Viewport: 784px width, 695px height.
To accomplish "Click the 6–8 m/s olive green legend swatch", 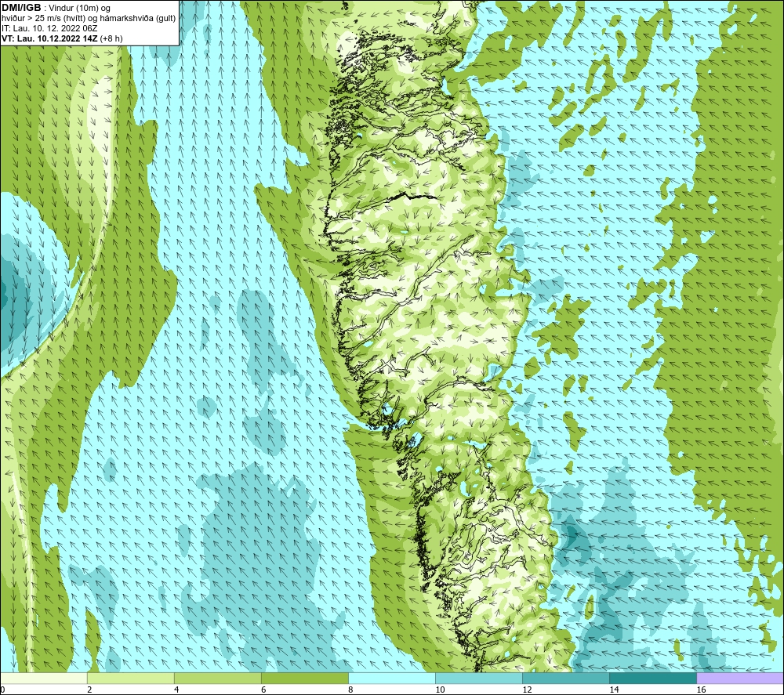I will coord(304,678).
